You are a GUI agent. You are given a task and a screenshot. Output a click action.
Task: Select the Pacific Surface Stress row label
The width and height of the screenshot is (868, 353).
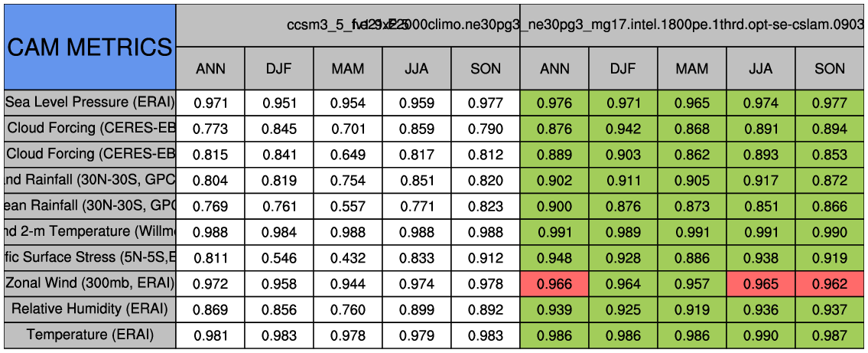89,257
